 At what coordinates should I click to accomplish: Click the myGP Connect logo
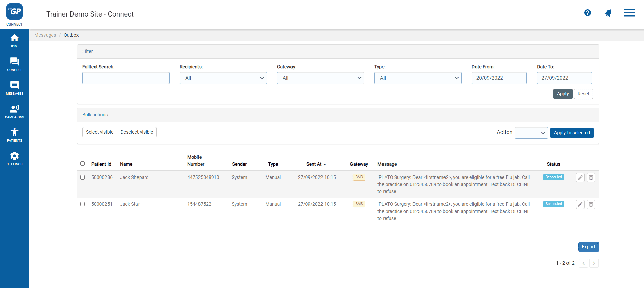coord(14,14)
